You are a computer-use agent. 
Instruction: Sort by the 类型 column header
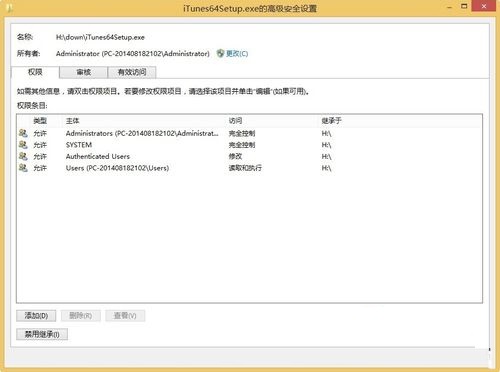click(40, 121)
